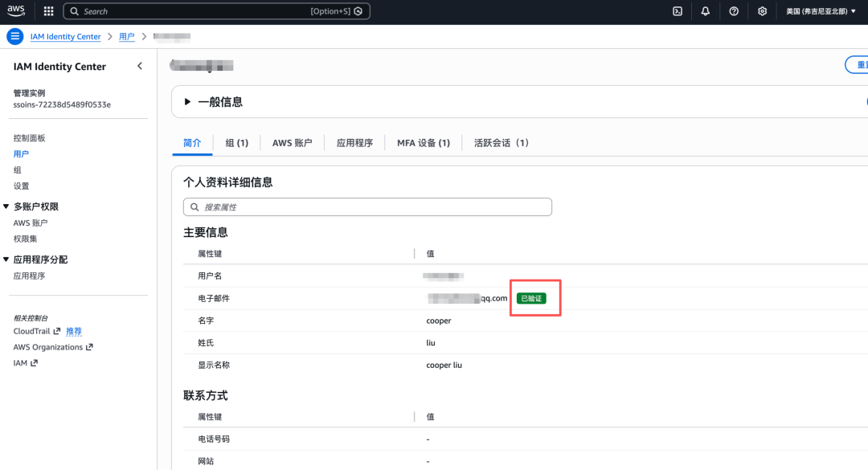The width and height of the screenshot is (868, 470).
Task: Open 组 in the sidebar
Action: (17, 170)
